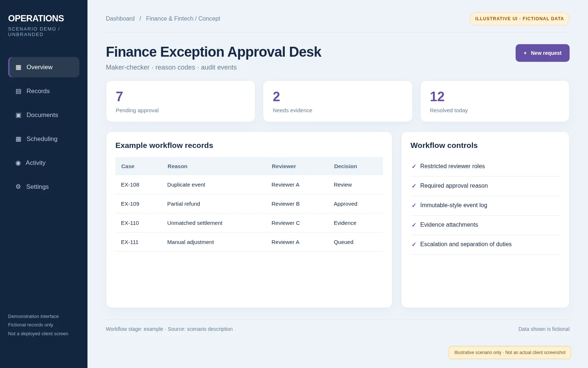The image size is (588, 368).
Task: Open the Overview menu item
Action: pos(44,67)
